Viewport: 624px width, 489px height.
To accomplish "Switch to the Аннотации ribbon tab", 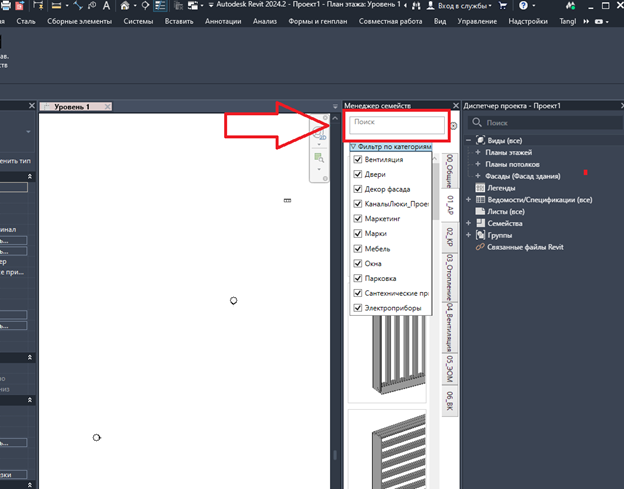I will pyautogui.click(x=223, y=21).
